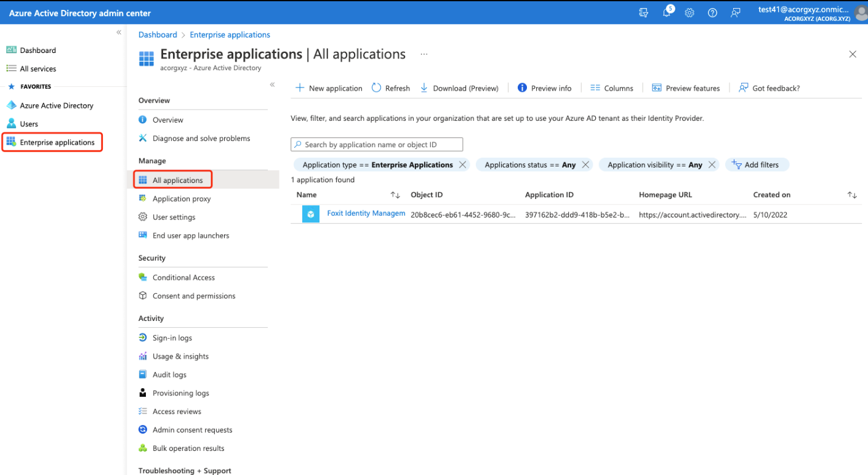Open the settings gear in top bar

(689, 12)
